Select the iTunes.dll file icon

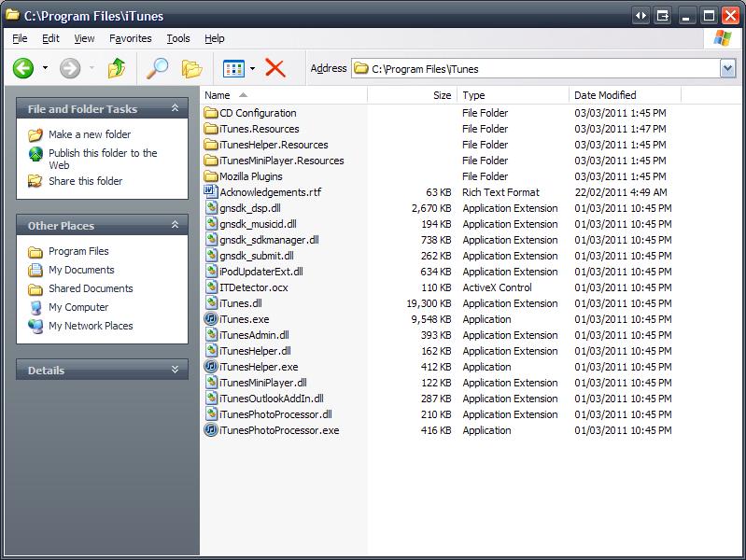[x=211, y=303]
